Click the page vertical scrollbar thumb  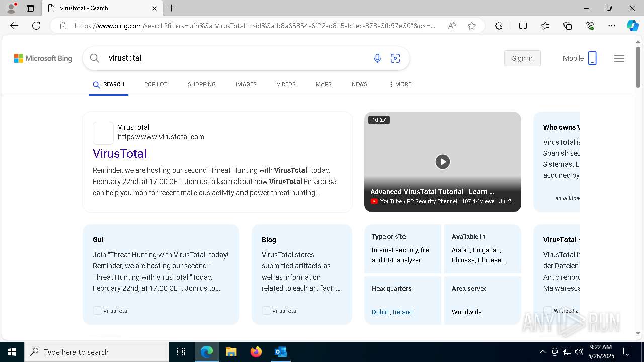coord(638,67)
